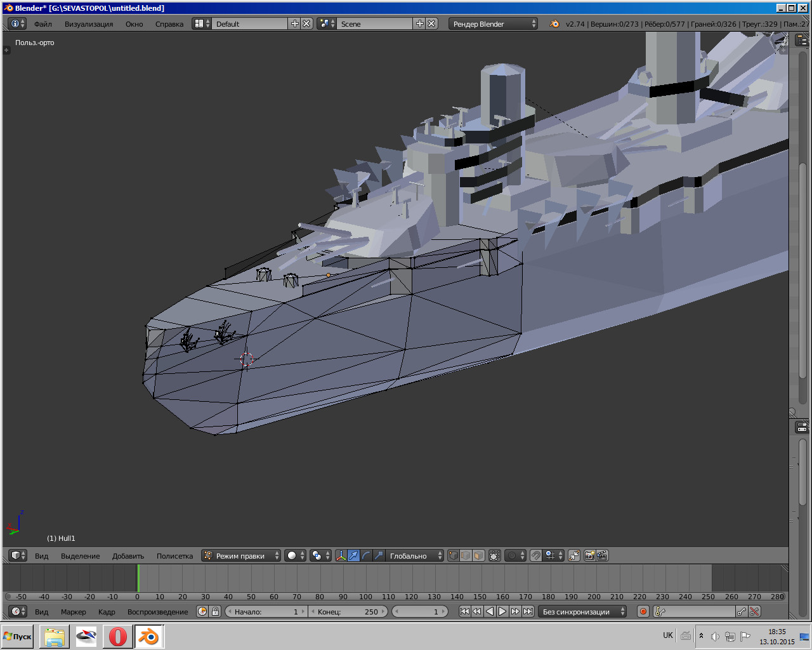Click the delete keyframe icon
The width and height of the screenshot is (812, 650).
[754, 611]
